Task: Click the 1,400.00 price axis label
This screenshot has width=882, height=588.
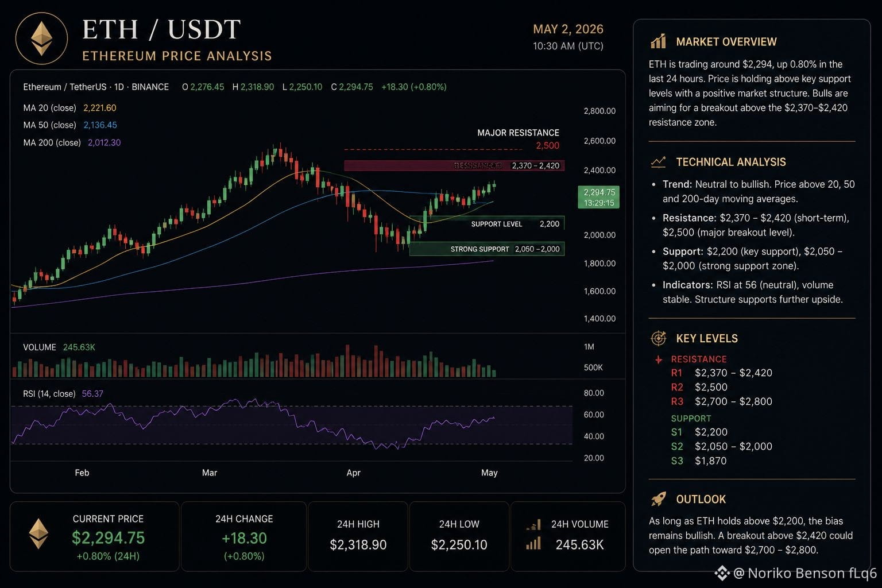Action: [x=599, y=319]
